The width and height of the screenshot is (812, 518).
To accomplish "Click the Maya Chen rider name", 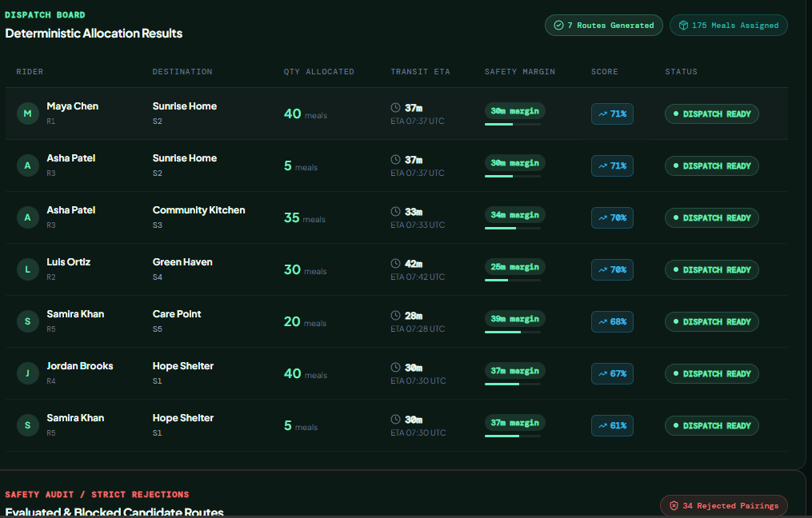I will click(73, 106).
